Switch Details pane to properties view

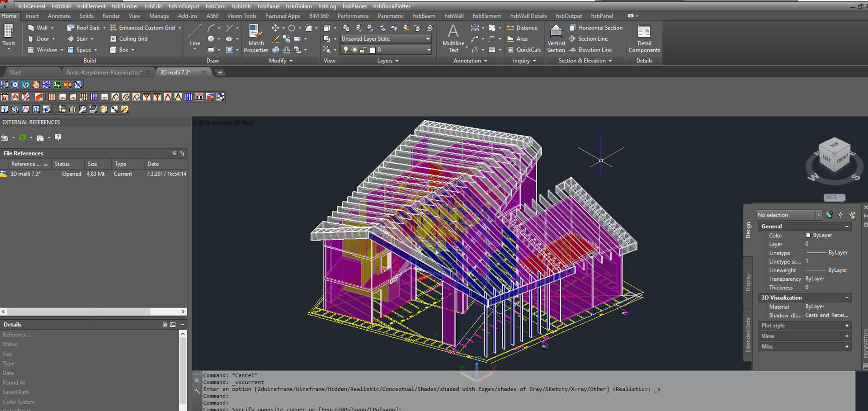165,325
